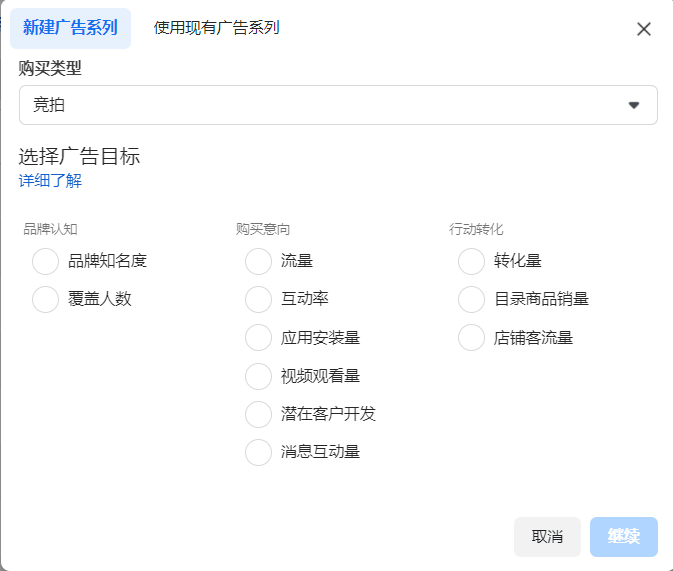The image size is (673, 571).
Task: Pick 视频观看量 radio button
Action: (258, 376)
